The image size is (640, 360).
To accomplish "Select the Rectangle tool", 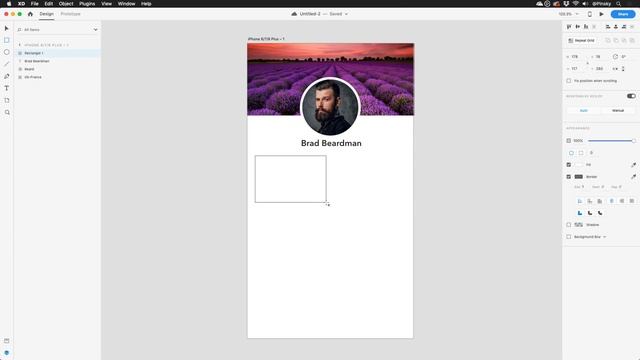I will (7, 40).
